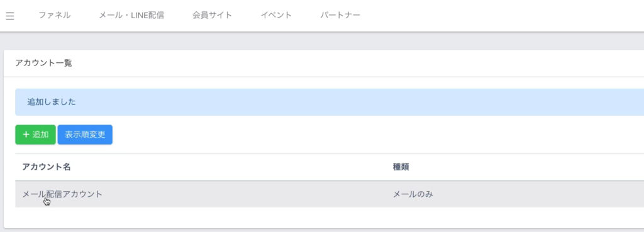
Task: Click the アカウント一覧 panel heading
Action: coord(43,64)
